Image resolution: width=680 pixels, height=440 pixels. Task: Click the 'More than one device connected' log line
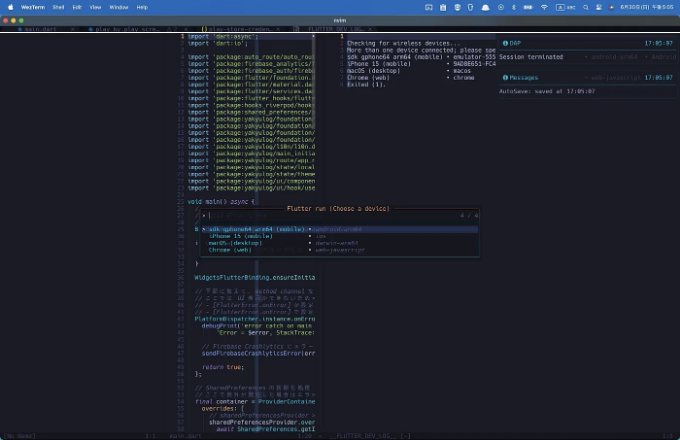point(421,50)
